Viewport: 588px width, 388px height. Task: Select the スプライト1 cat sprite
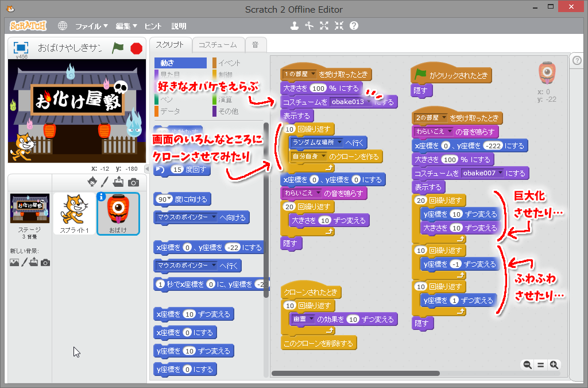[74, 214]
